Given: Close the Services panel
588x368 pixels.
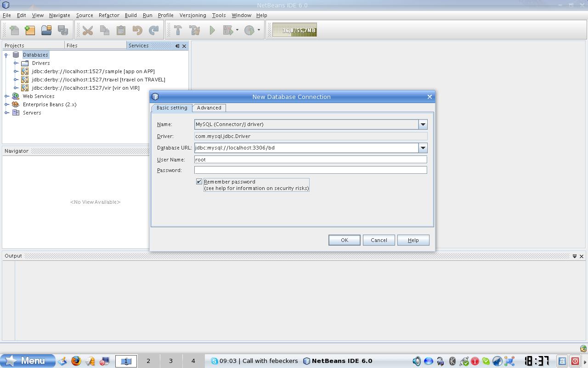Looking at the screenshot, I should (x=184, y=46).
